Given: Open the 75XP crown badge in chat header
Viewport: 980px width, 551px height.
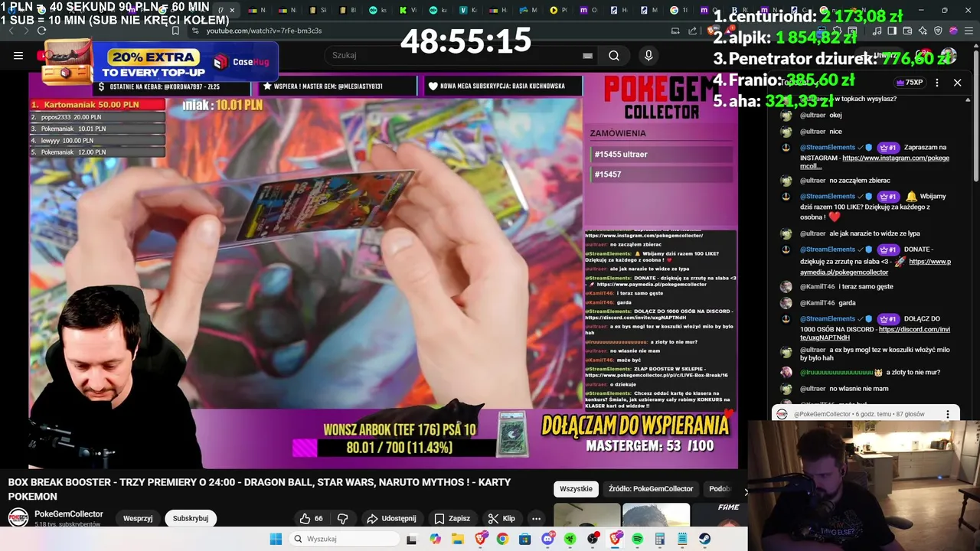Looking at the screenshot, I should click(909, 82).
